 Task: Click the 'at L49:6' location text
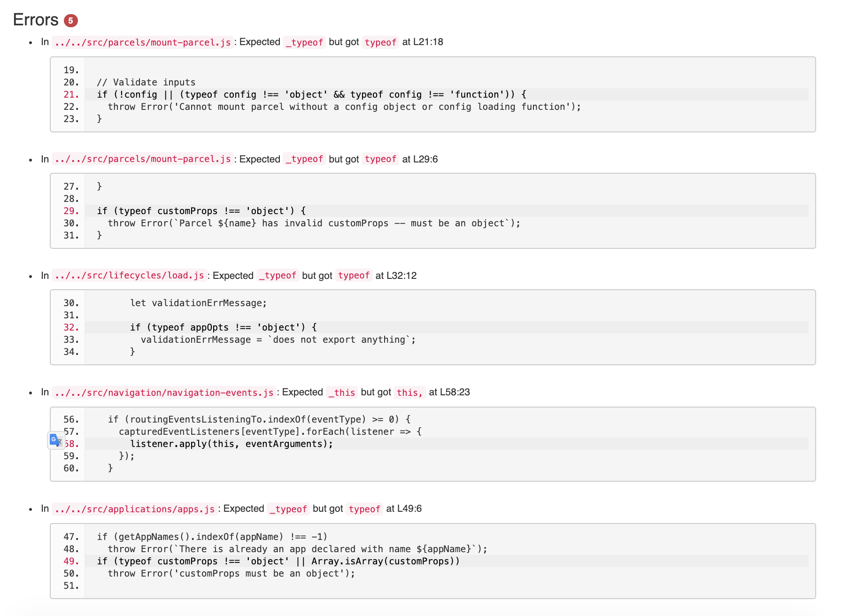404,508
